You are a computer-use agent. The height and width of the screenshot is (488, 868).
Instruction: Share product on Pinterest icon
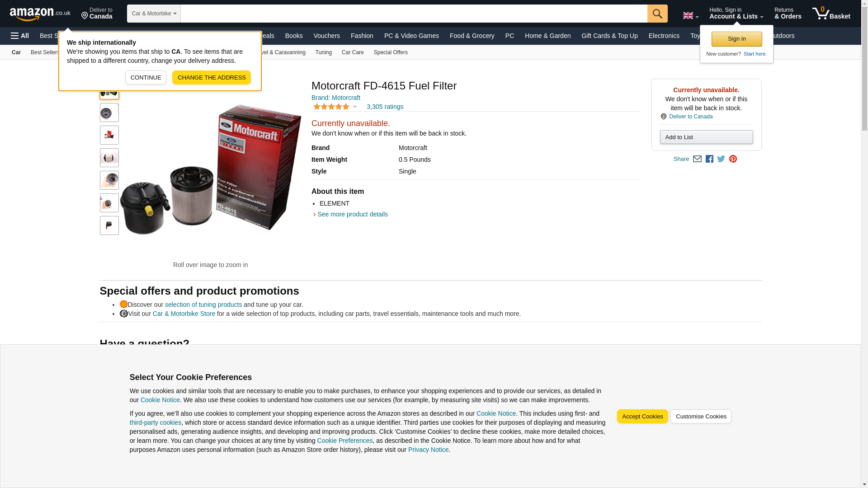733,159
